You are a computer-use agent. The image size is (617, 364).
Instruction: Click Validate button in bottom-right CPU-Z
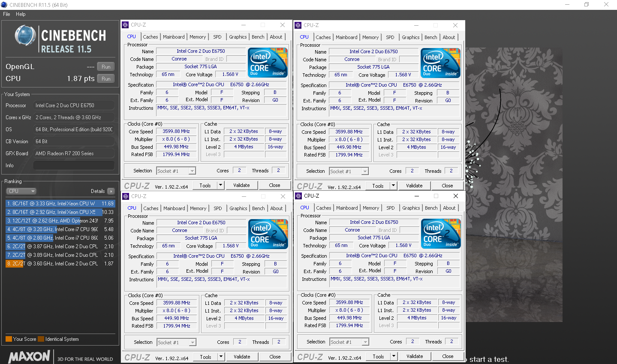point(415,356)
